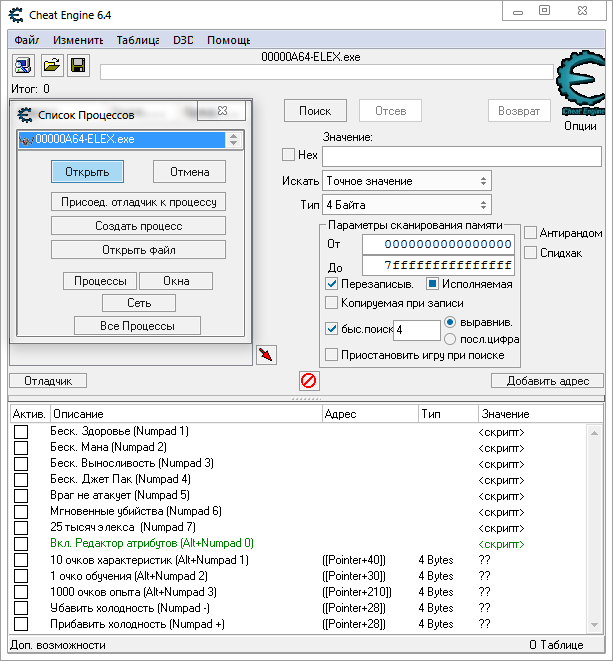Toggle the Hex checkbox
Image resolution: width=613 pixels, height=661 pixels.
pos(288,155)
